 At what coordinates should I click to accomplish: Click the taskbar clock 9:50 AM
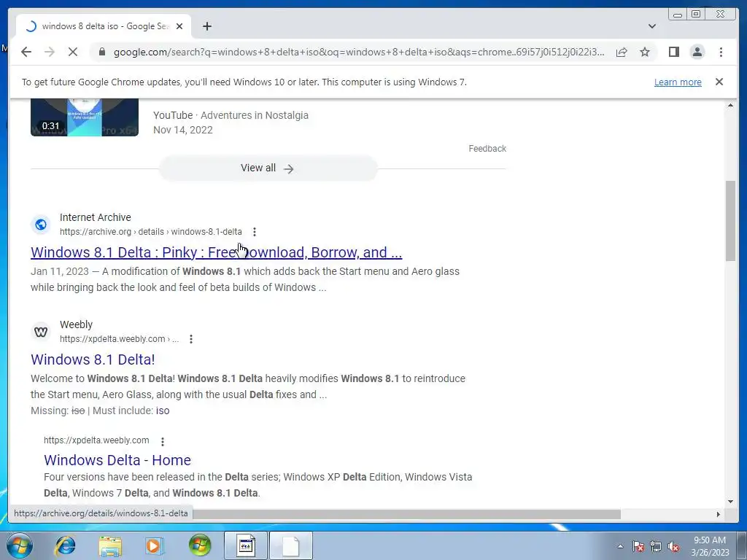(x=710, y=546)
